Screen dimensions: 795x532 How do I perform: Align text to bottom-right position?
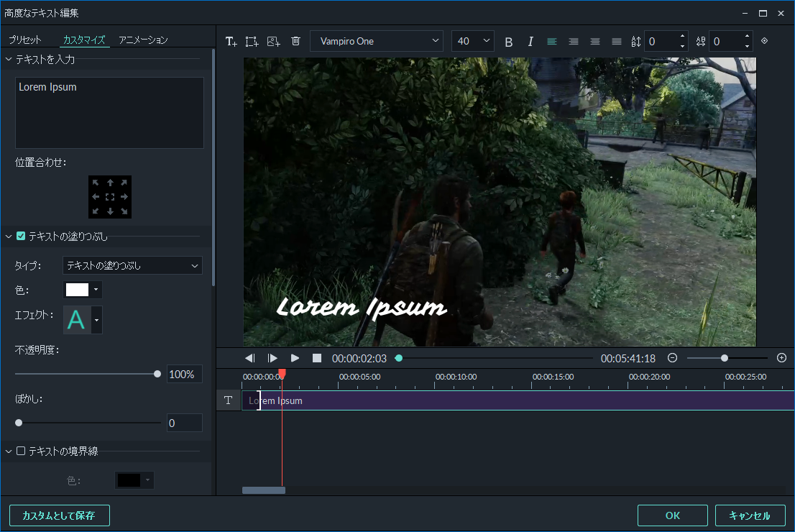[124, 211]
